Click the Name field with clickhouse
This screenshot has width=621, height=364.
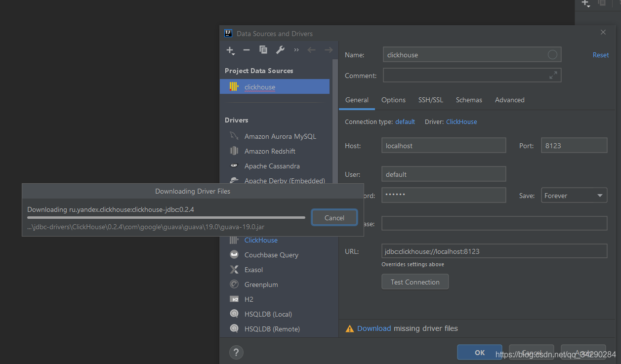click(x=472, y=55)
